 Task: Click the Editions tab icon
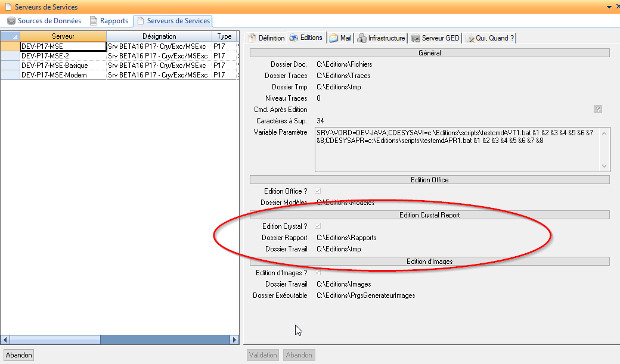(294, 38)
